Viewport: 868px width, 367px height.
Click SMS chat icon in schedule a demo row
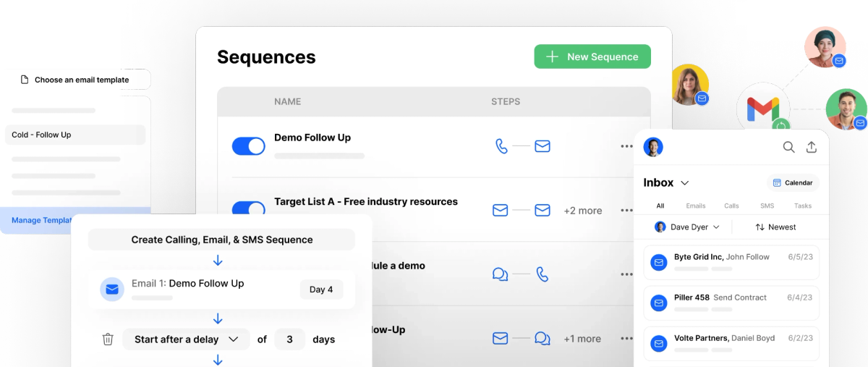500,274
